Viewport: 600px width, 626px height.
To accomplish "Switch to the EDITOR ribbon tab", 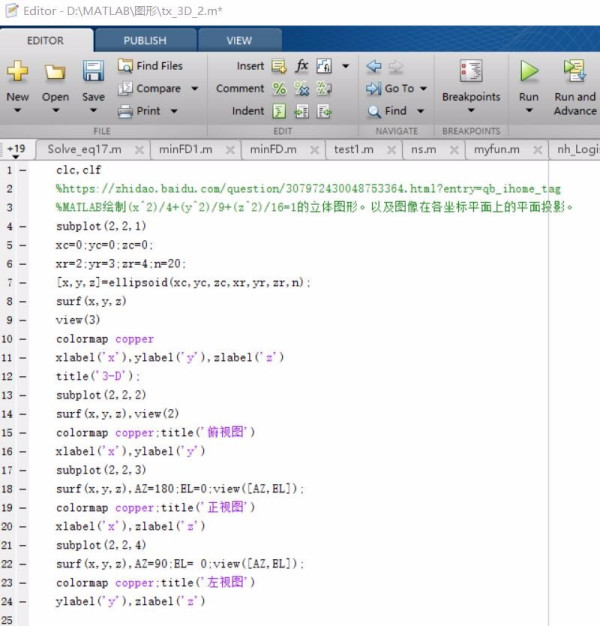I will point(45,40).
